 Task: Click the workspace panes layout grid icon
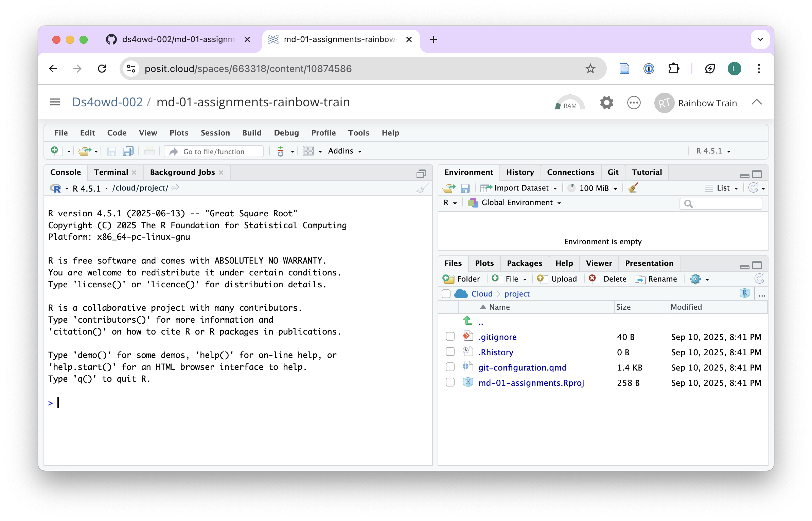pos(308,151)
